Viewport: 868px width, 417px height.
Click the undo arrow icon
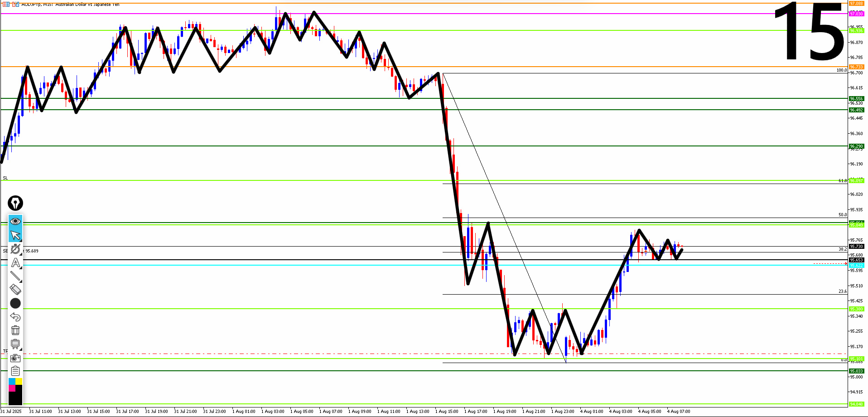point(15,317)
